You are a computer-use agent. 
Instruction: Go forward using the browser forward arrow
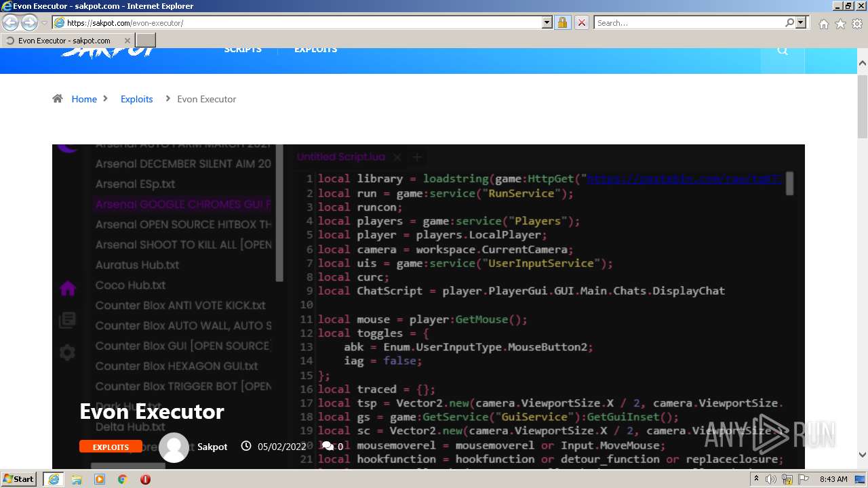[29, 22]
